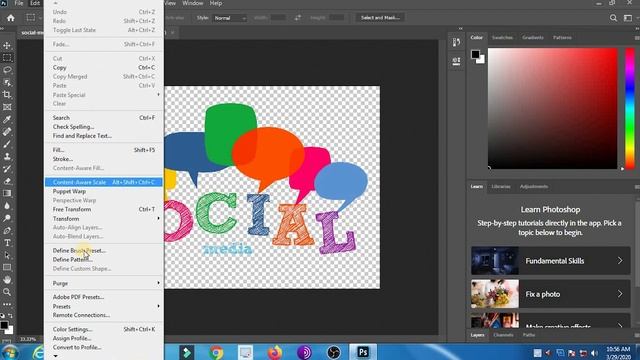Screen dimensions: 640x360
Task: Select the Crop tool
Action: click(x=7, y=94)
